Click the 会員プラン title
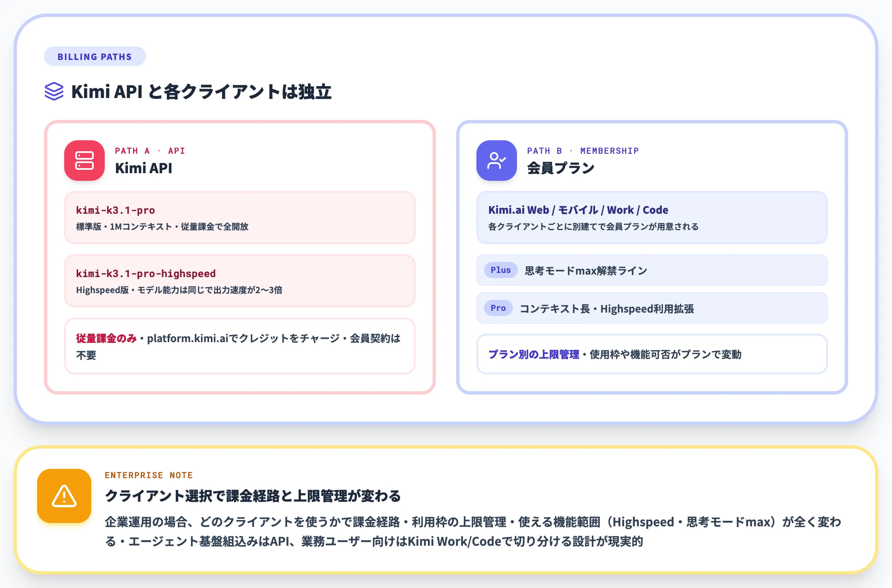 560,168
